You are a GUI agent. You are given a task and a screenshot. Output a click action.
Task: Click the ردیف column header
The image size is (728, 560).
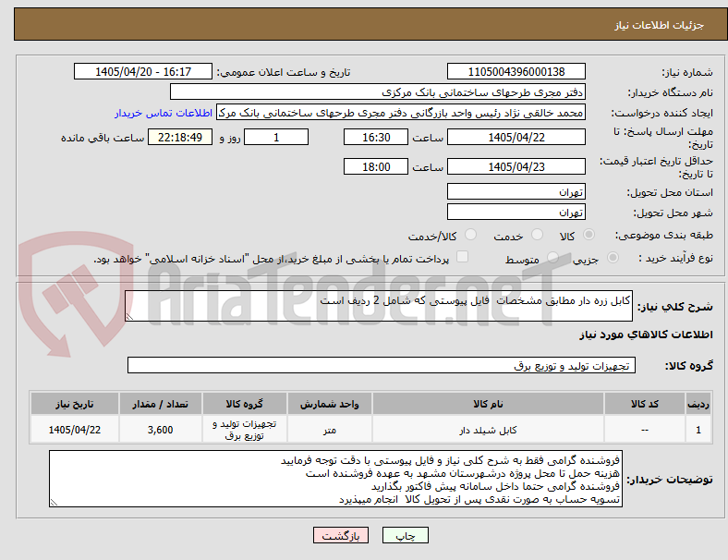698,404
